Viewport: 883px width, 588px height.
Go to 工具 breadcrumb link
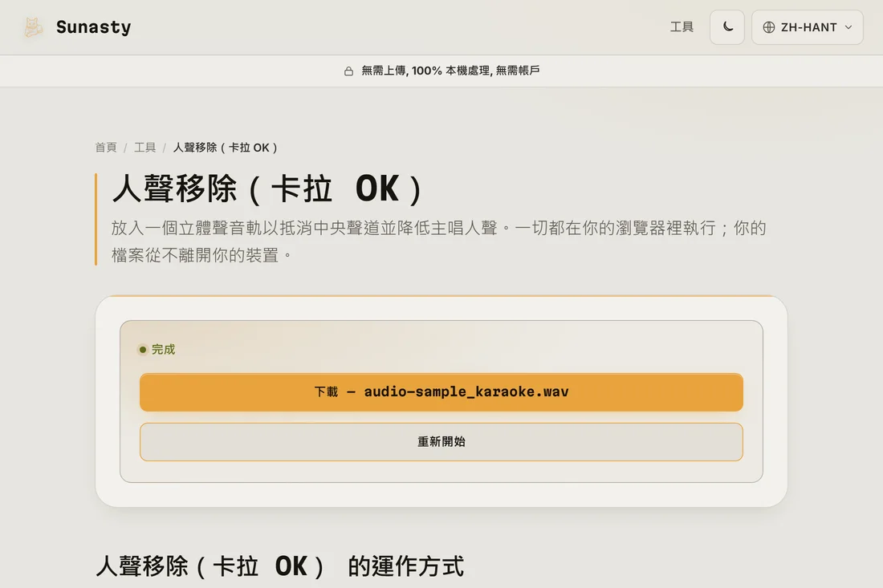coord(144,148)
